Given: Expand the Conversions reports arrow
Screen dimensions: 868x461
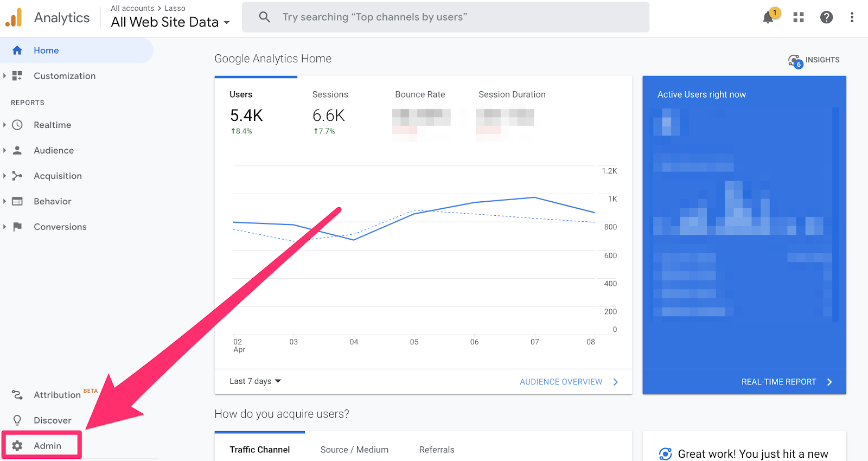Looking at the screenshot, I should point(4,227).
